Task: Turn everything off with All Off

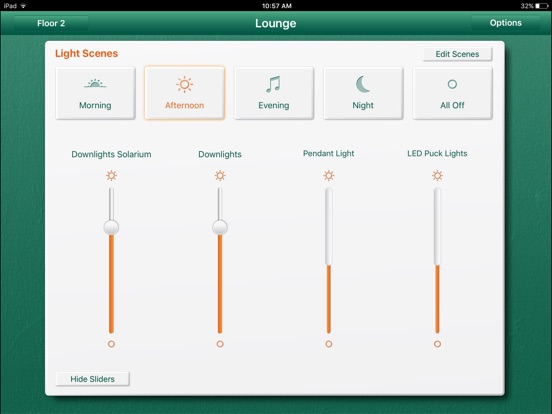Action: point(452,93)
